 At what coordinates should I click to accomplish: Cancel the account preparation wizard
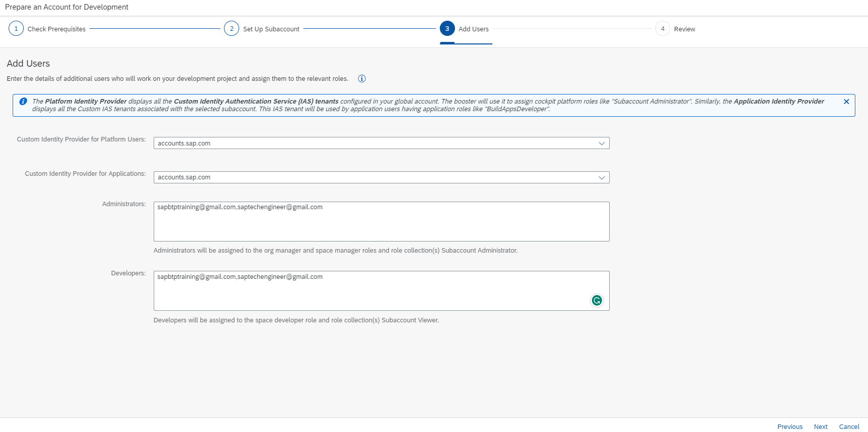849,427
